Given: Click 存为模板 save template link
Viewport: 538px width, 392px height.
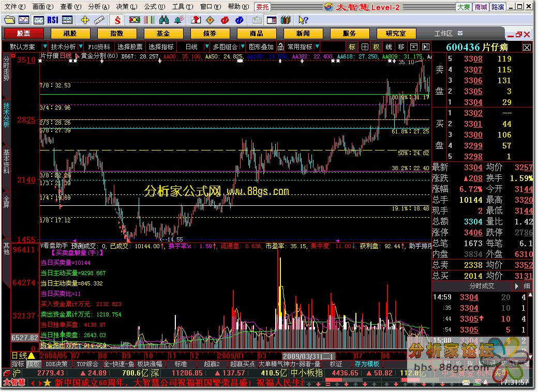Looking at the screenshot, I should coord(367,364).
